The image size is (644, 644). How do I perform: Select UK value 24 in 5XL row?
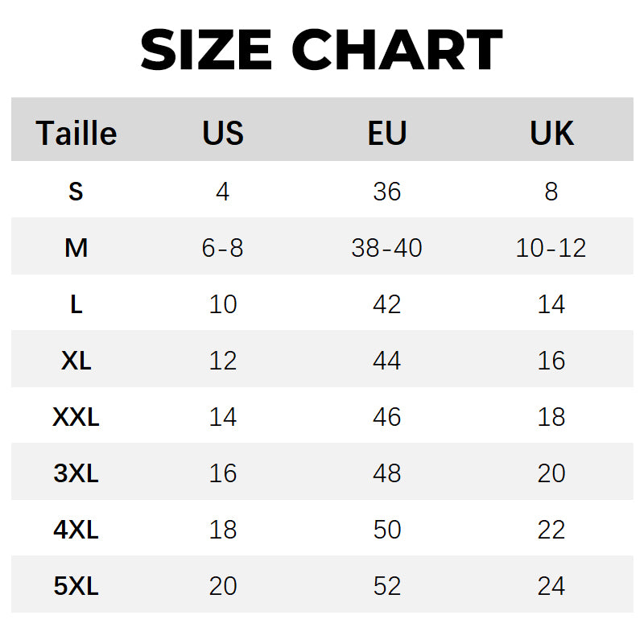pos(551,586)
